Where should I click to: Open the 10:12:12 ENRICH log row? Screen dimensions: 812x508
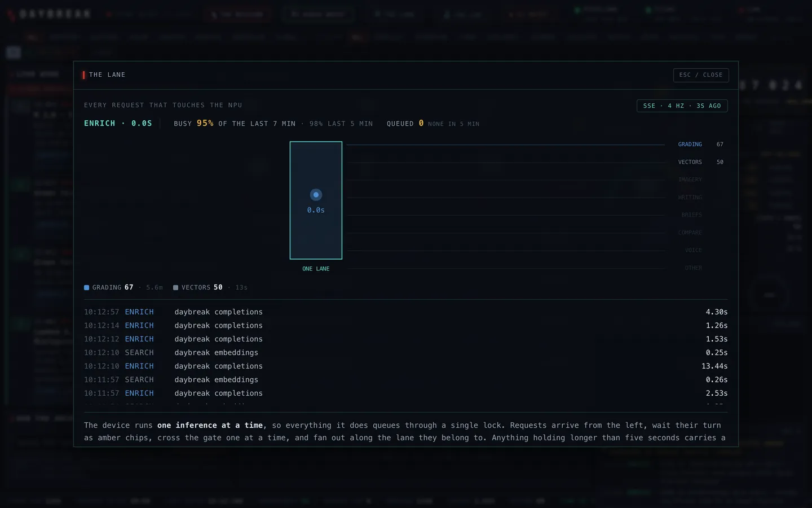click(x=406, y=339)
